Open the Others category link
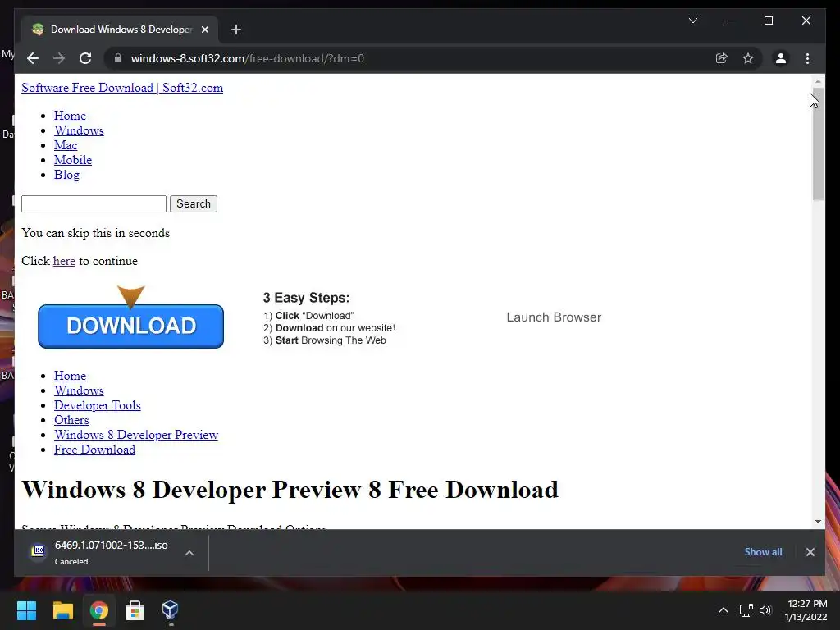The image size is (840, 630). 71,420
